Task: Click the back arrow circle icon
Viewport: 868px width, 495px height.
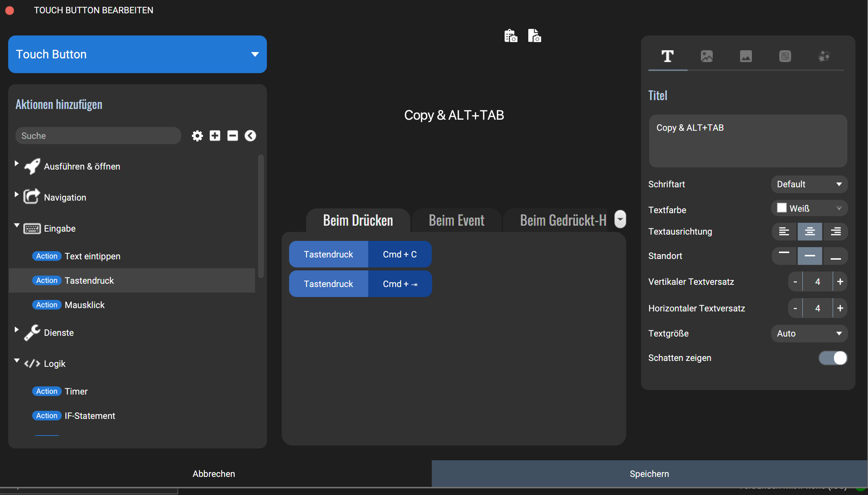Action: pyautogui.click(x=250, y=136)
